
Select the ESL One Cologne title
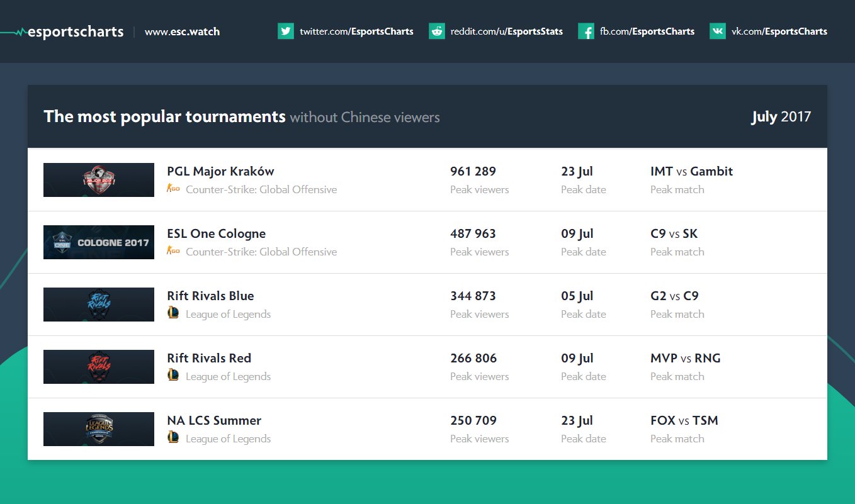[216, 233]
